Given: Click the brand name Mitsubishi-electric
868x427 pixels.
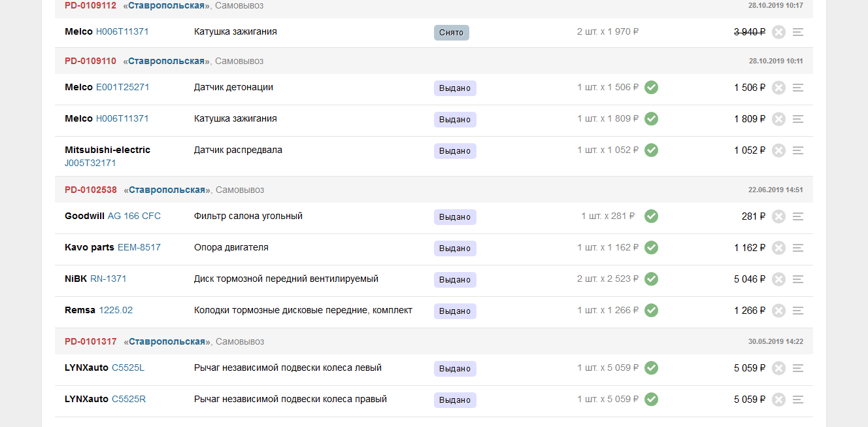Looking at the screenshot, I should [x=107, y=150].
